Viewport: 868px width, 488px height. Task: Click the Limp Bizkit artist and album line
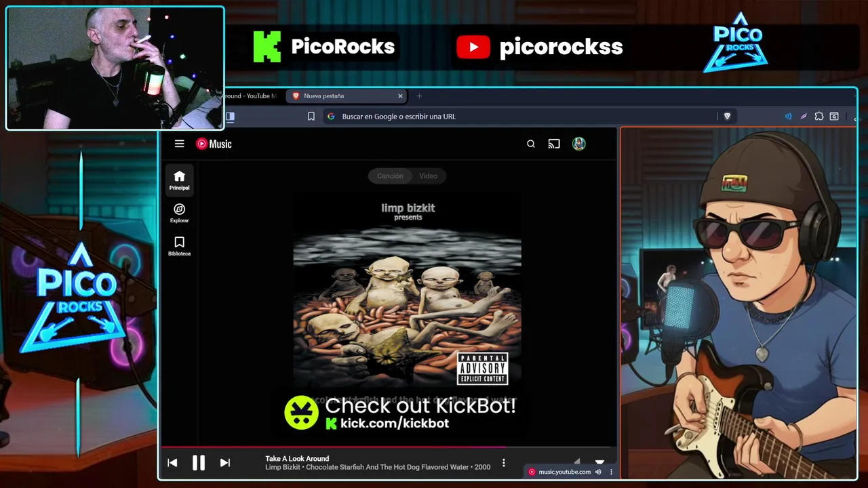coord(378,467)
